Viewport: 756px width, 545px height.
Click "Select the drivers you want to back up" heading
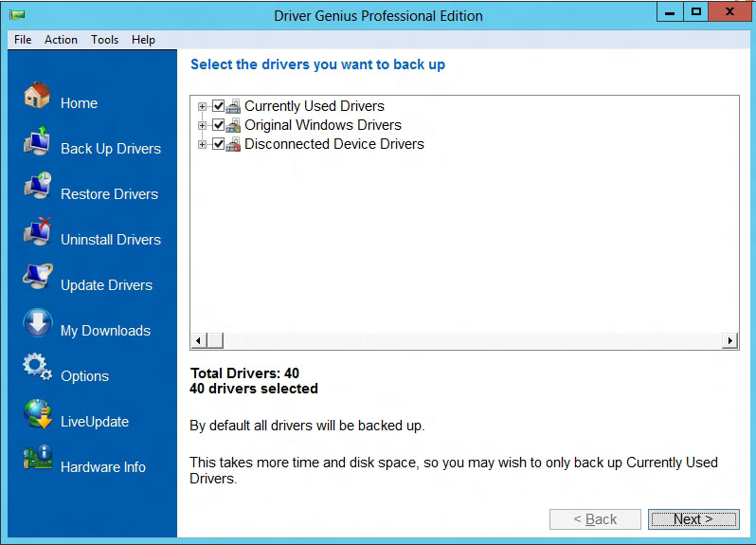pyautogui.click(x=317, y=64)
